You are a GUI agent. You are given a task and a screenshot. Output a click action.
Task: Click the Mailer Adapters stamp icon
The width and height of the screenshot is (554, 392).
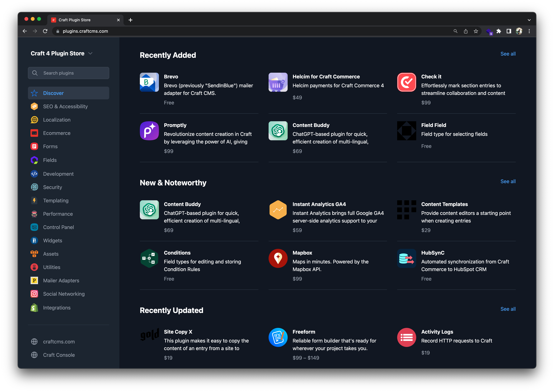[34, 280]
